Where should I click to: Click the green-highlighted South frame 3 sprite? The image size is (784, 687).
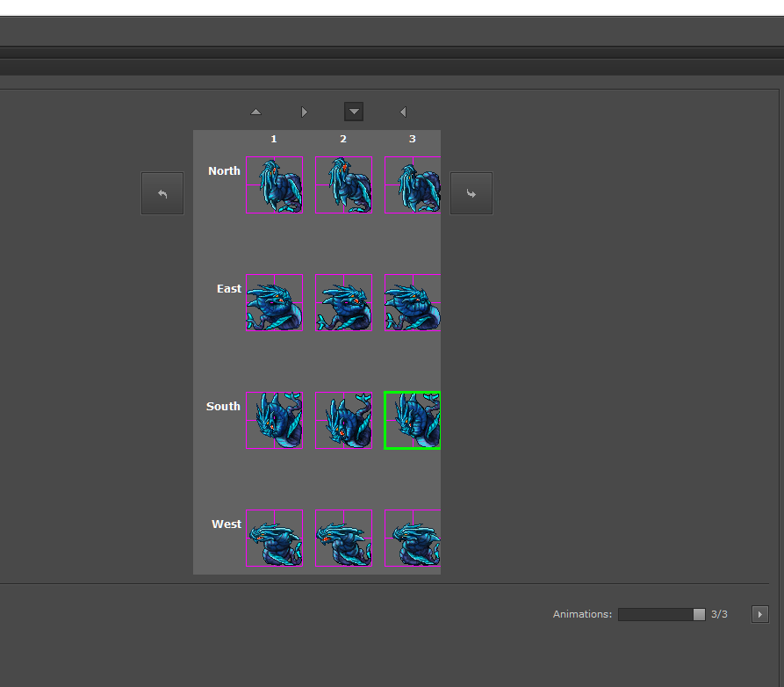pyautogui.click(x=412, y=420)
